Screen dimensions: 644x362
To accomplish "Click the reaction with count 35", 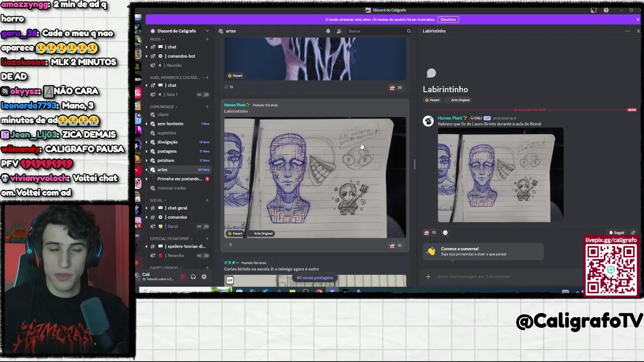I will pyautogui.click(x=395, y=87).
